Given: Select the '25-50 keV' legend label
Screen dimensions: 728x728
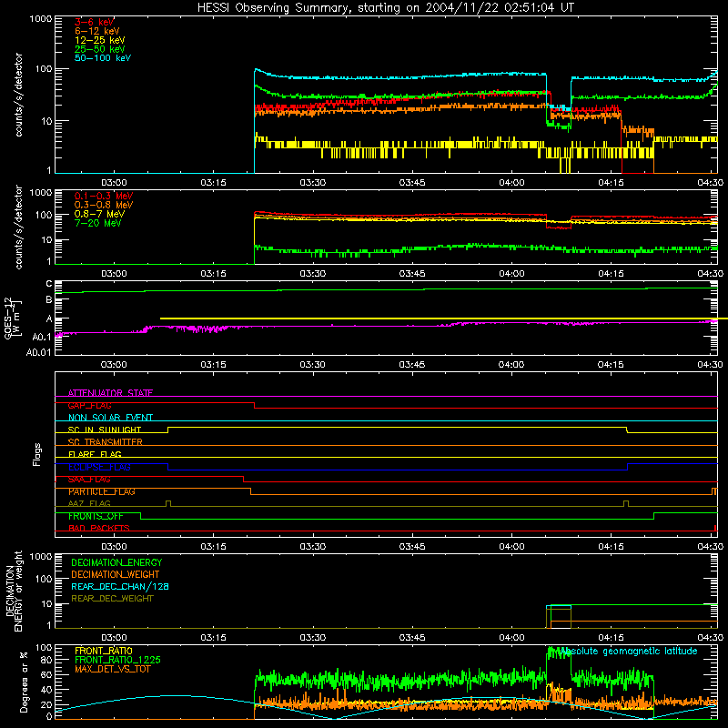Looking at the screenshot, I should click(x=99, y=49).
